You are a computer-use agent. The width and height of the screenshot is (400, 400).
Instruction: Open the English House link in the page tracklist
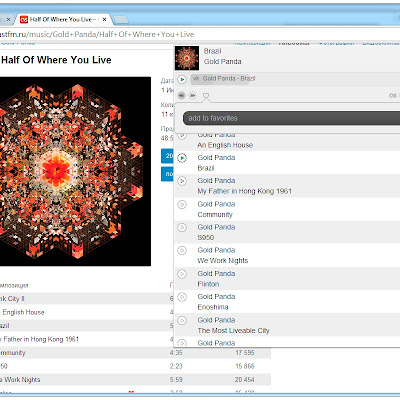point(23,312)
